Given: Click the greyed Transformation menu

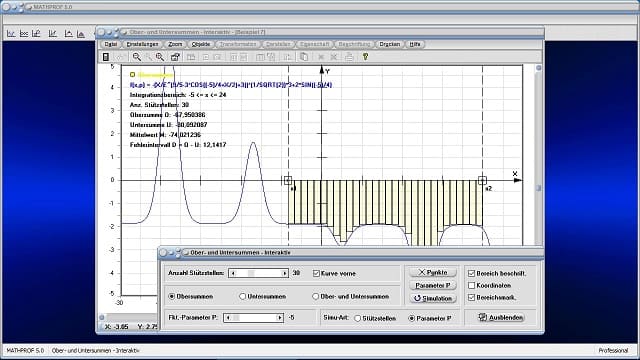Looking at the screenshot, I should point(238,44).
